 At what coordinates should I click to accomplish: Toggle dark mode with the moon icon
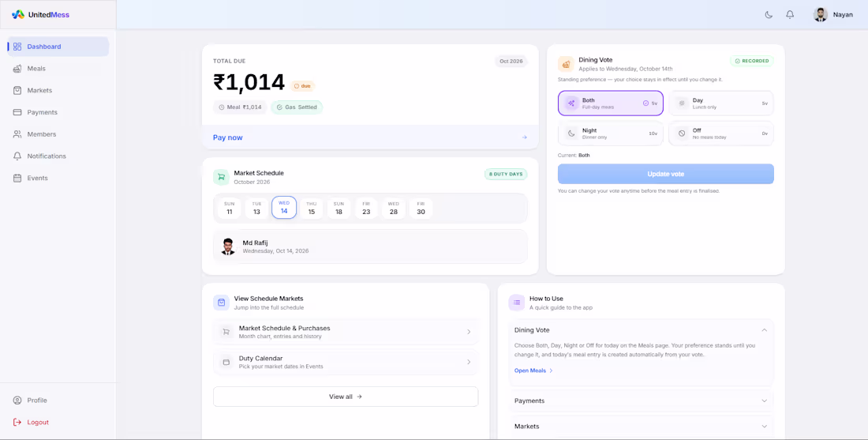point(769,15)
